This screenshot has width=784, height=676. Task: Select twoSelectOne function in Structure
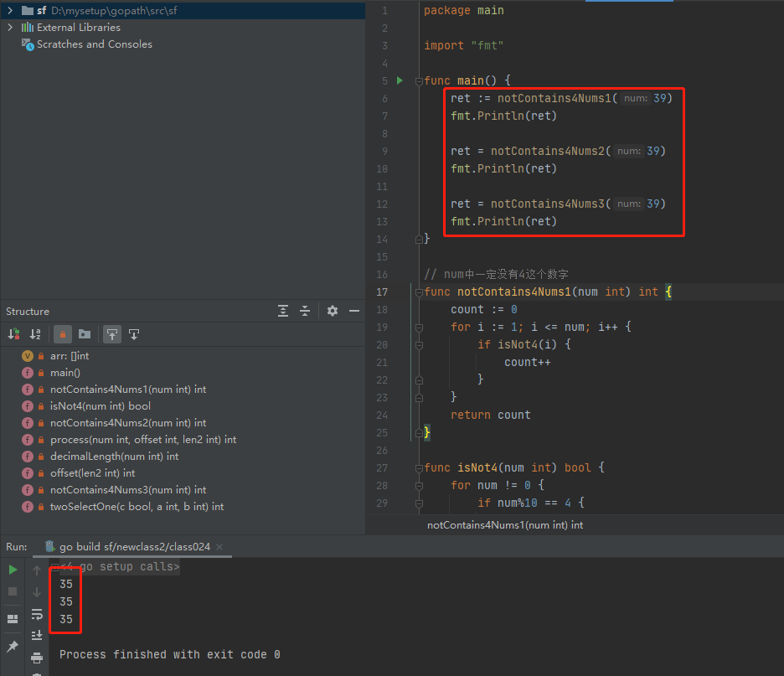(137, 507)
